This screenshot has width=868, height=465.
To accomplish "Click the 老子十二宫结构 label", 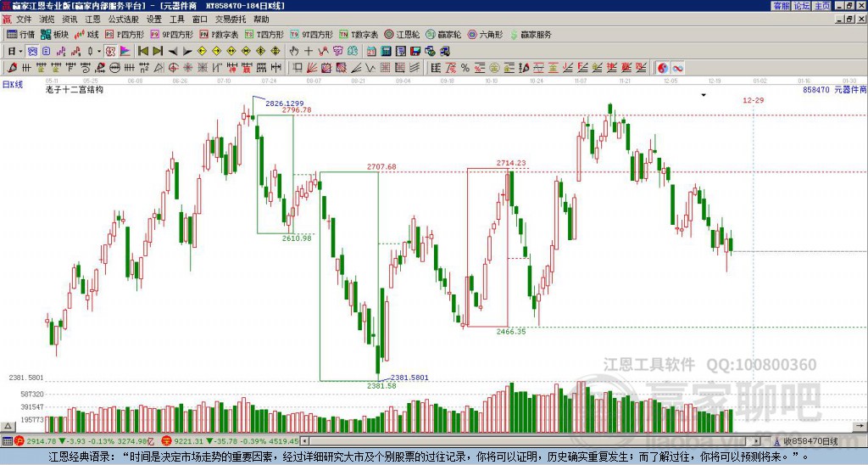I will tap(75, 89).
